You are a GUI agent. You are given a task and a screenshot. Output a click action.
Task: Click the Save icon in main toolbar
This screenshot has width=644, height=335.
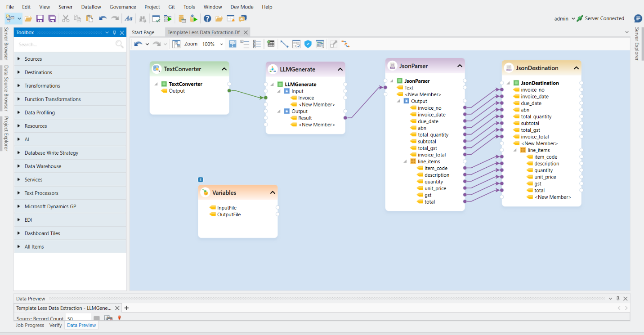(x=40, y=18)
